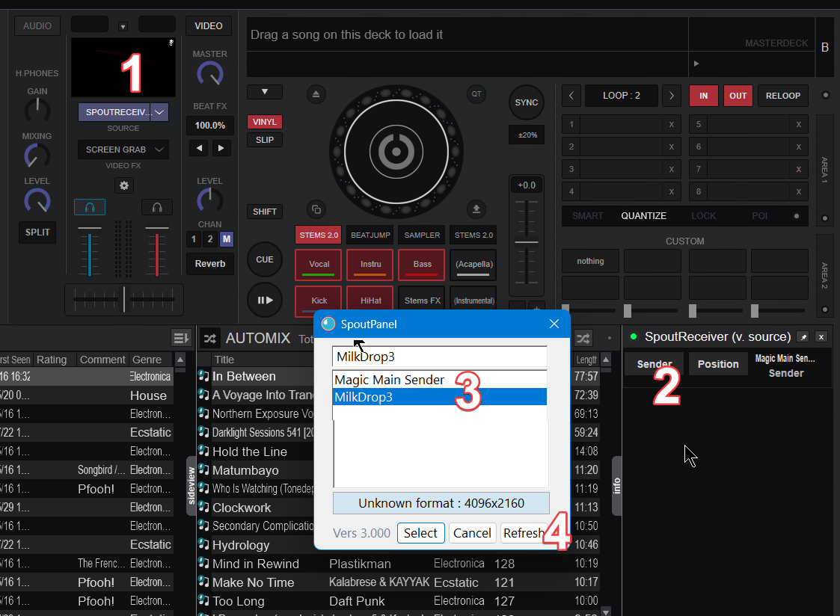Screen dimensions: 840x616
Task: Click the QT quantize icon near jogwheel
Action: pyautogui.click(x=476, y=93)
